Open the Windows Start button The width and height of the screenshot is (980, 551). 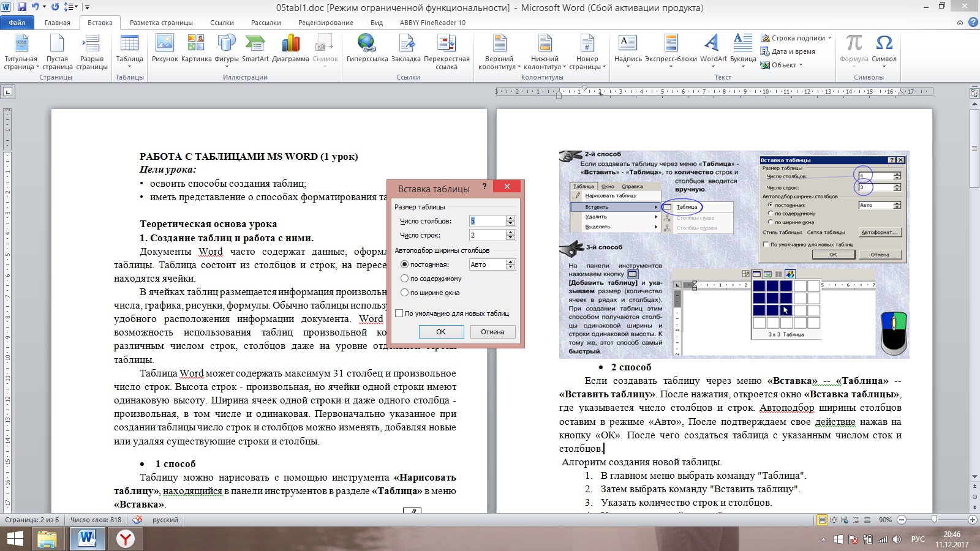pos(15,539)
